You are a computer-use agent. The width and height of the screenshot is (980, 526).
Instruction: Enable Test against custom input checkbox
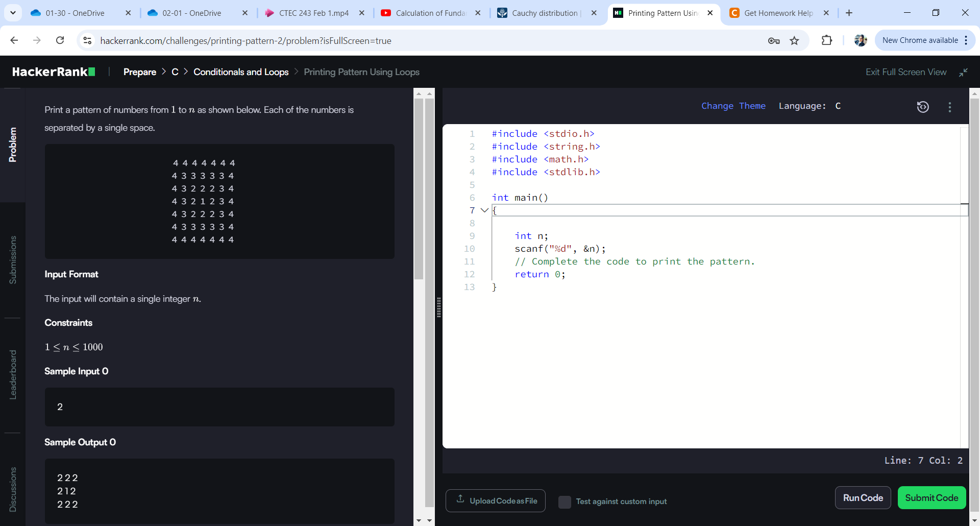click(565, 502)
